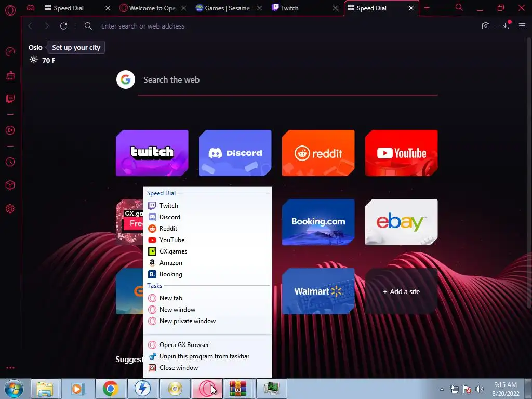Launch Google Chrome from taskbar
The height and width of the screenshot is (399, 532).
pos(110,389)
